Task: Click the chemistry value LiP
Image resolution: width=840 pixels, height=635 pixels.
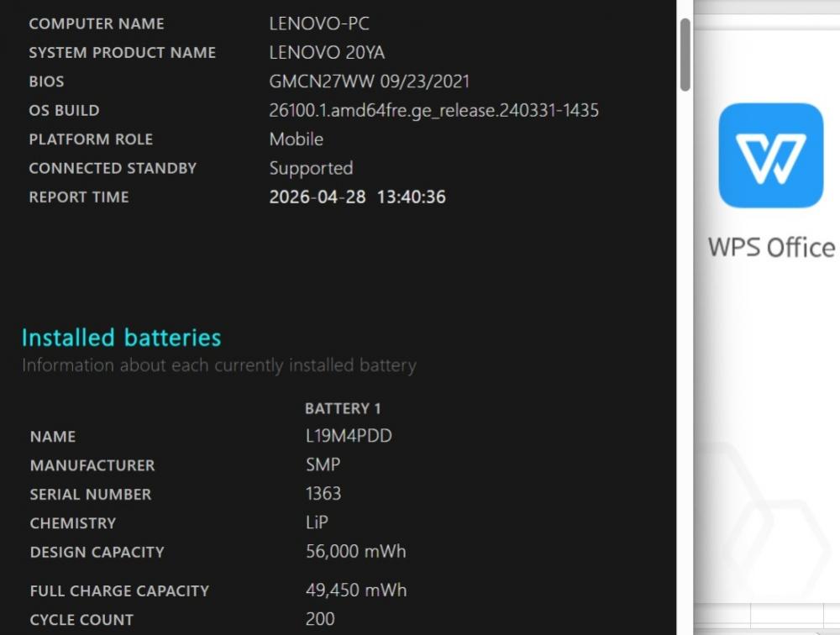Action: [317, 522]
